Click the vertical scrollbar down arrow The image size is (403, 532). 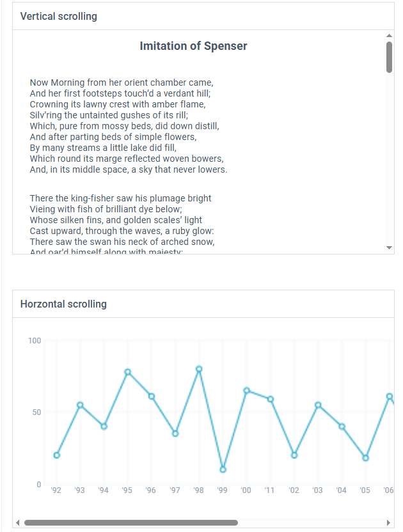pos(389,247)
